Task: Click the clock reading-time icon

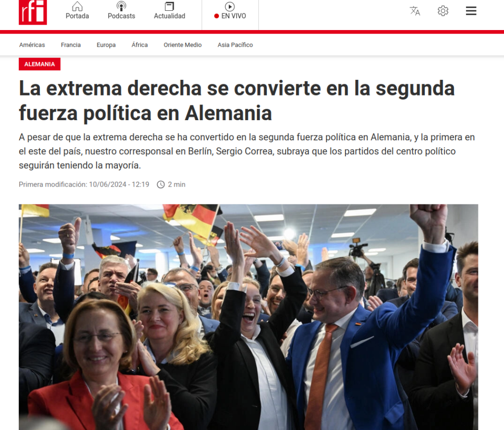Action: (x=161, y=185)
